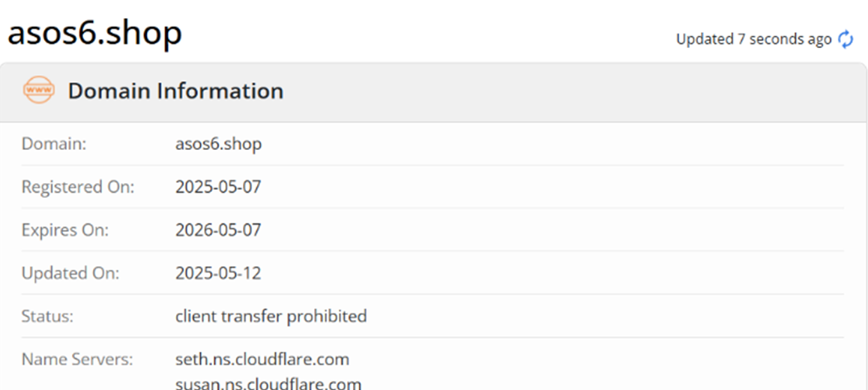
Task: Click the expiry date 2026-05-07
Action: tap(218, 229)
